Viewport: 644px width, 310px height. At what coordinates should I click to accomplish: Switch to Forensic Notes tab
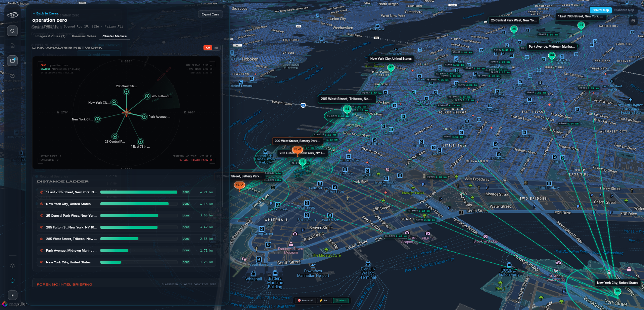click(x=84, y=36)
